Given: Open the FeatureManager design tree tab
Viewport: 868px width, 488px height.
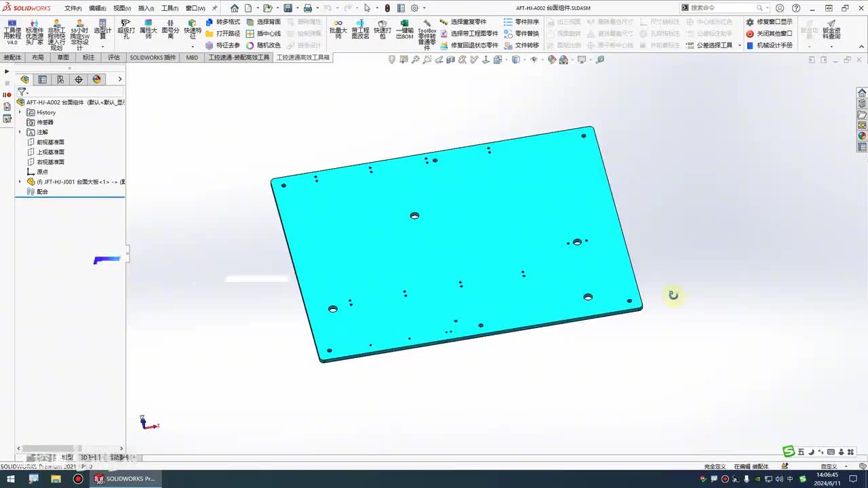Looking at the screenshot, I should click(25, 79).
